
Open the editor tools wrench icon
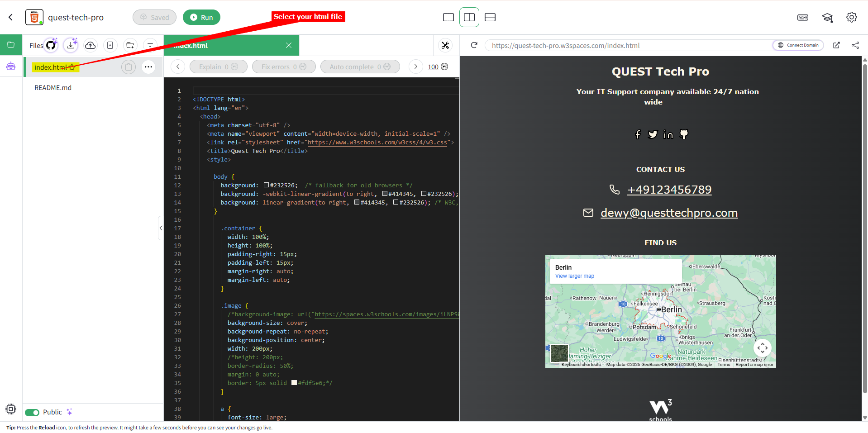445,45
